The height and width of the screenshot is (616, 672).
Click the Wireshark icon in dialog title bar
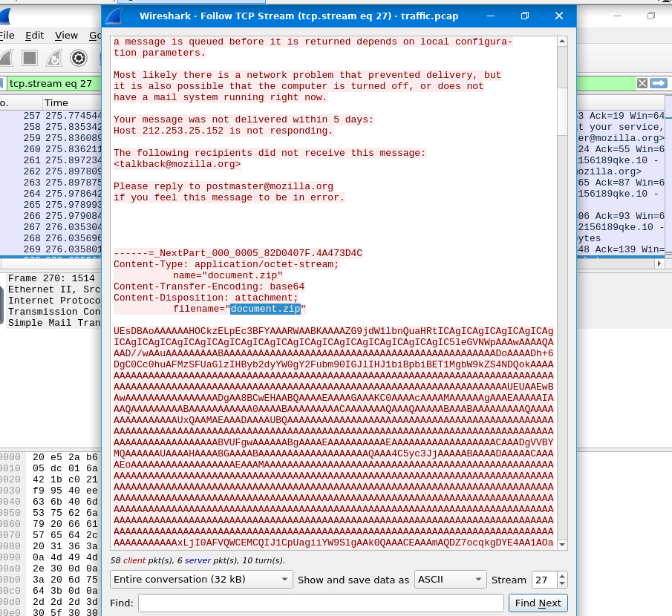click(114, 16)
